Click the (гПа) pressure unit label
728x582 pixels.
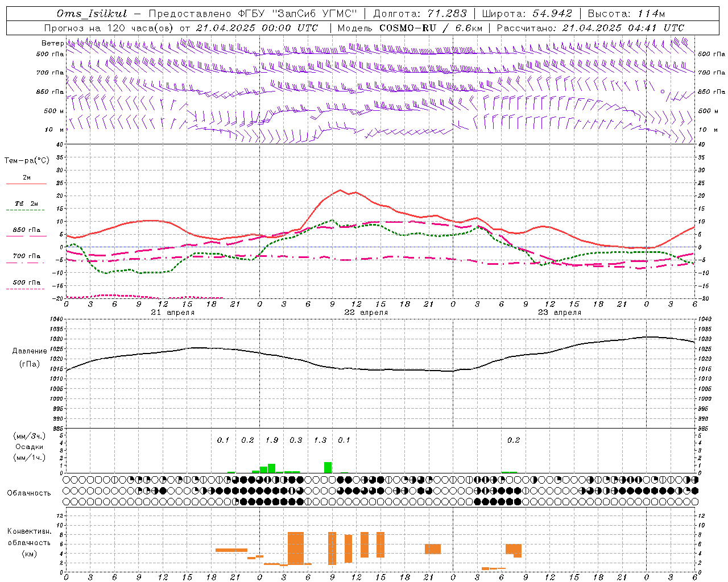pos(30,364)
